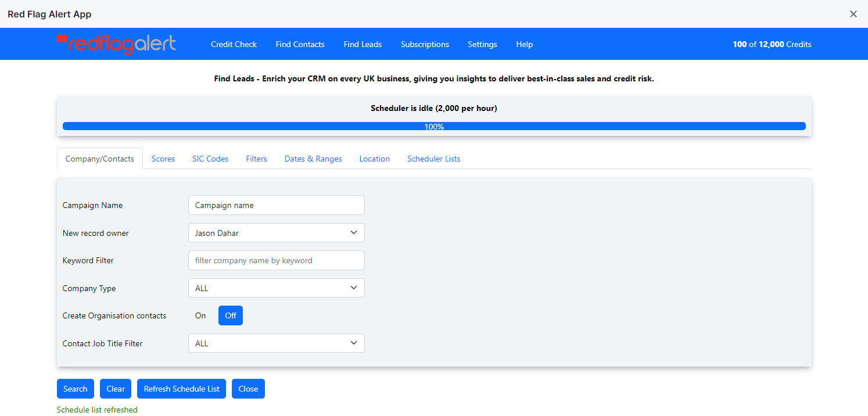
Task: Open the Filters tab
Action: [x=256, y=159]
